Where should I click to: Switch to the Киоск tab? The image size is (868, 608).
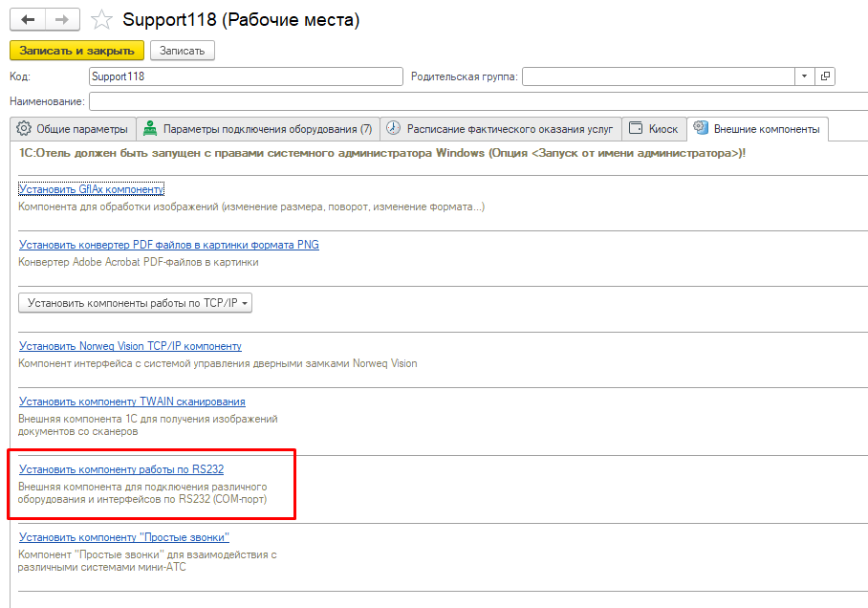pos(654,129)
